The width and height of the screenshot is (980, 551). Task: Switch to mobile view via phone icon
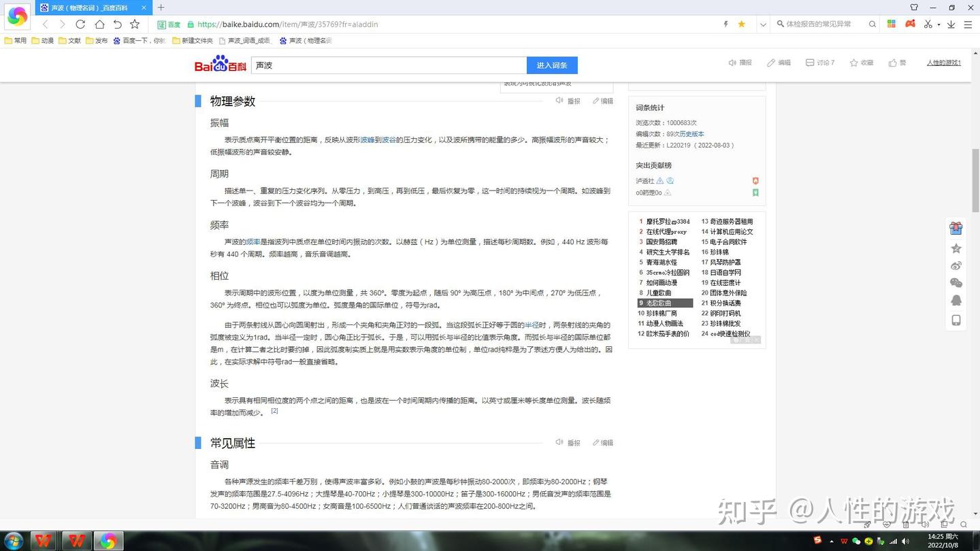click(x=956, y=319)
